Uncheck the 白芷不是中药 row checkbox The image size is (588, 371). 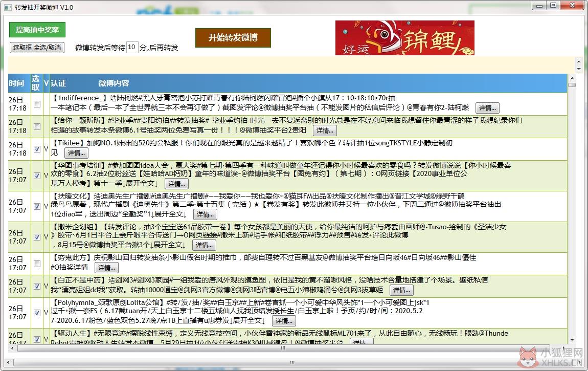click(x=37, y=286)
